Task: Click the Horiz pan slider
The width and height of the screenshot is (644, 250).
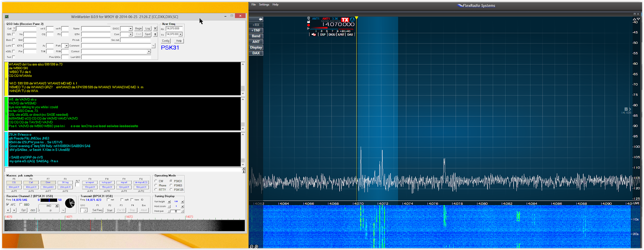Action: click(x=175, y=211)
